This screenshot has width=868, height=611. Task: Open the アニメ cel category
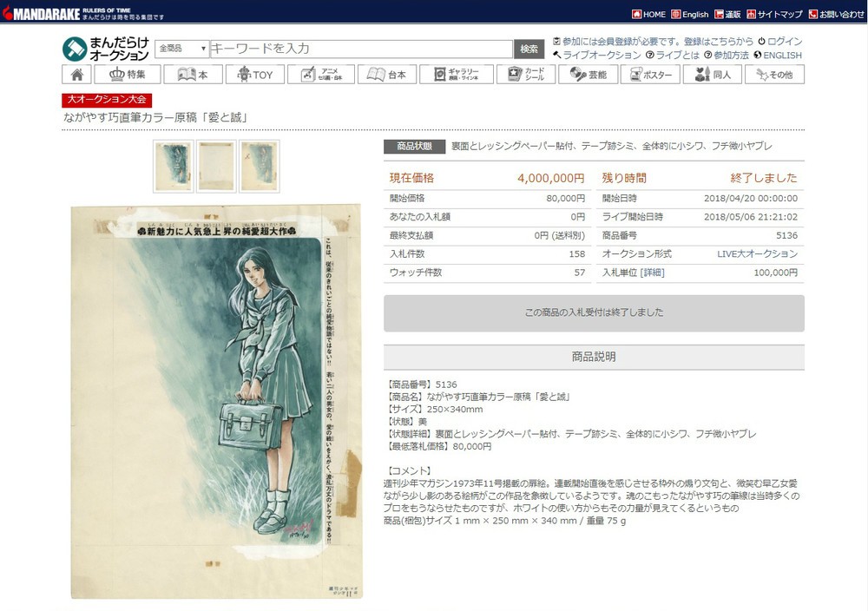(x=320, y=75)
